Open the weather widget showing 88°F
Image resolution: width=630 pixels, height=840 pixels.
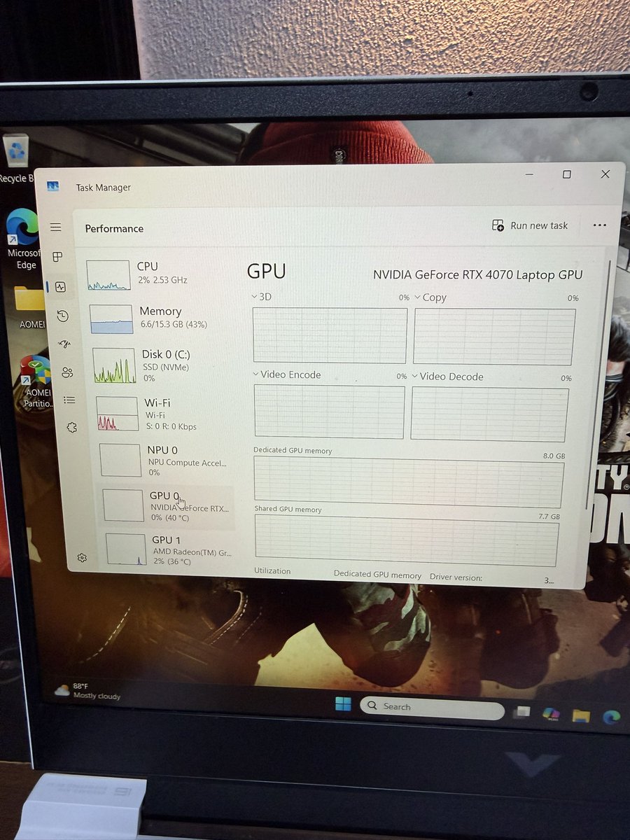point(89,691)
